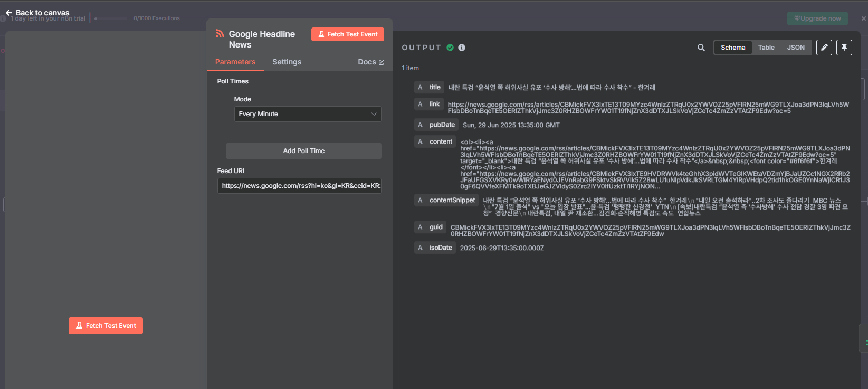
Task: Click the output info icon
Action: point(462,48)
